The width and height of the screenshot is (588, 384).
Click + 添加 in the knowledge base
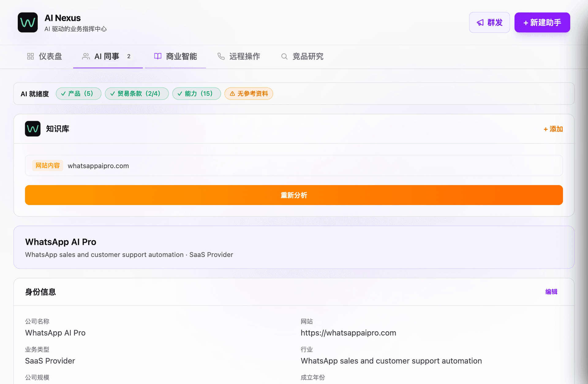[553, 129]
